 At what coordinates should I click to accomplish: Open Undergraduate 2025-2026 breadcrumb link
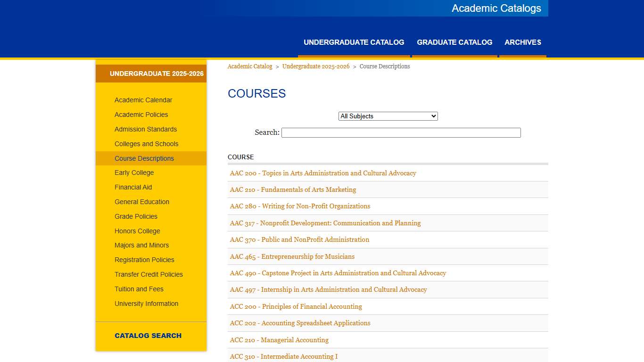(315, 66)
